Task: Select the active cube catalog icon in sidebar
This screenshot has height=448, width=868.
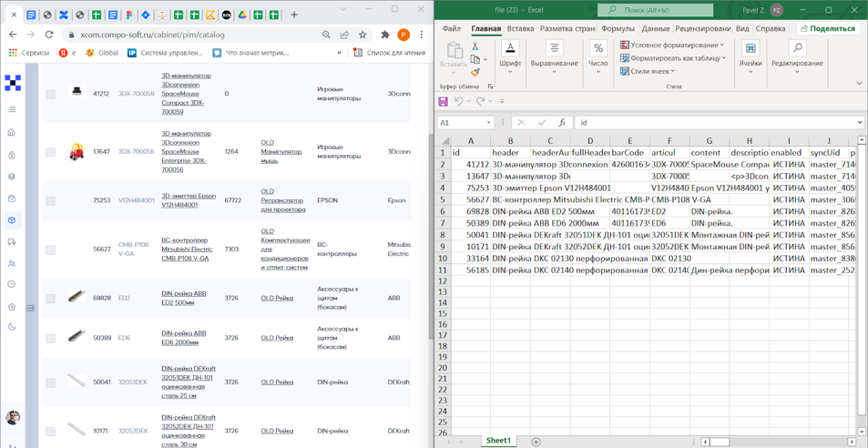Action: (12, 220)
